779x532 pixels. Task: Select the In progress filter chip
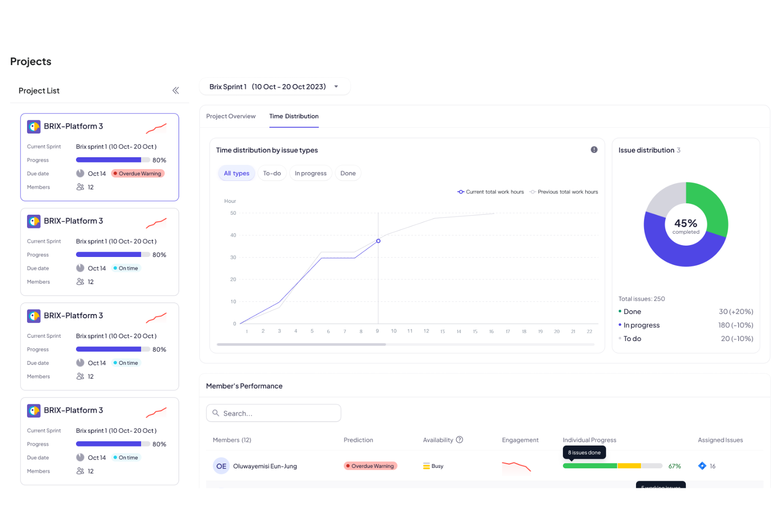(311, 173)
